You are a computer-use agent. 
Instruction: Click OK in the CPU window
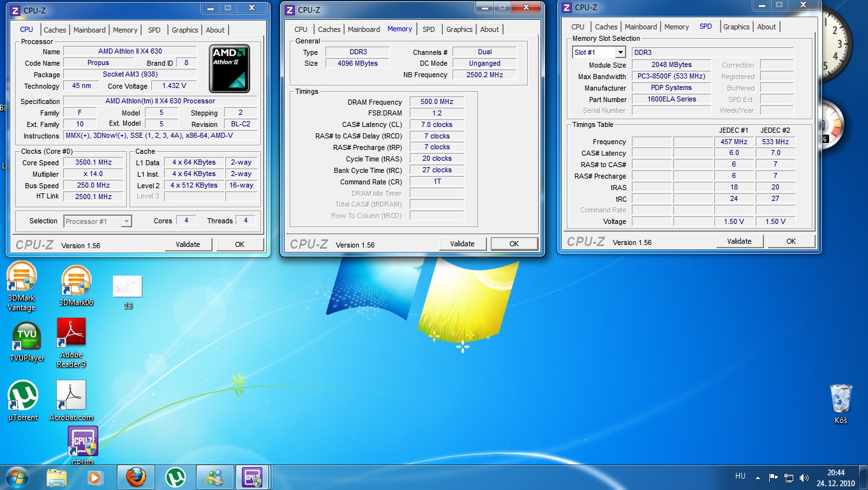[239, 244]
